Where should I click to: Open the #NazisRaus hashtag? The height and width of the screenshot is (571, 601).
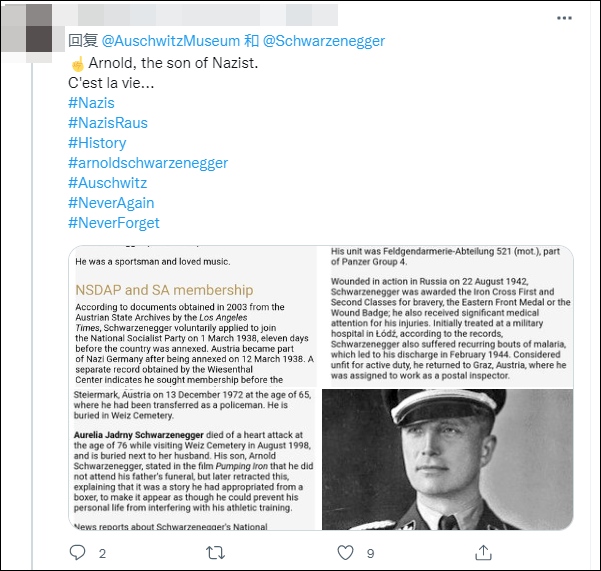click(108, 123)
